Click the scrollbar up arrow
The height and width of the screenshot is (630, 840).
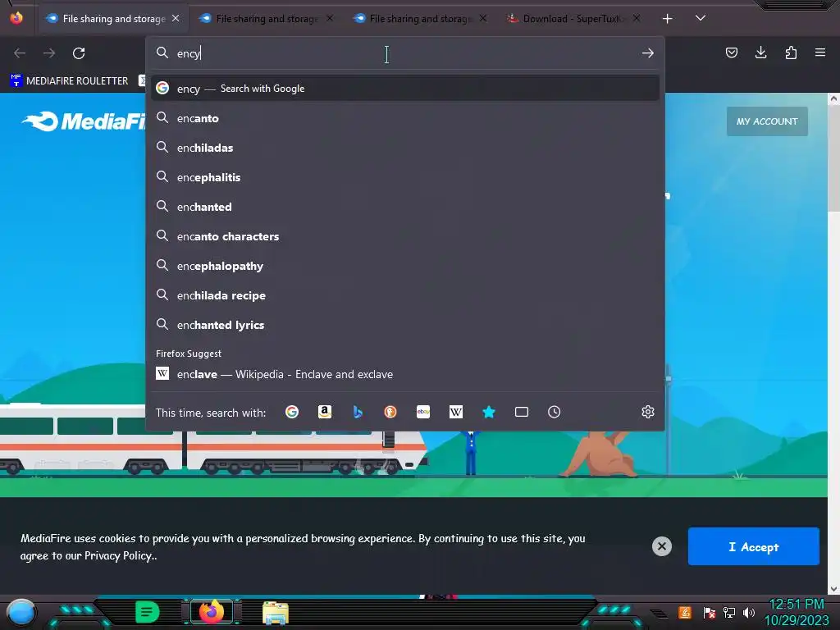coord(833,98)
